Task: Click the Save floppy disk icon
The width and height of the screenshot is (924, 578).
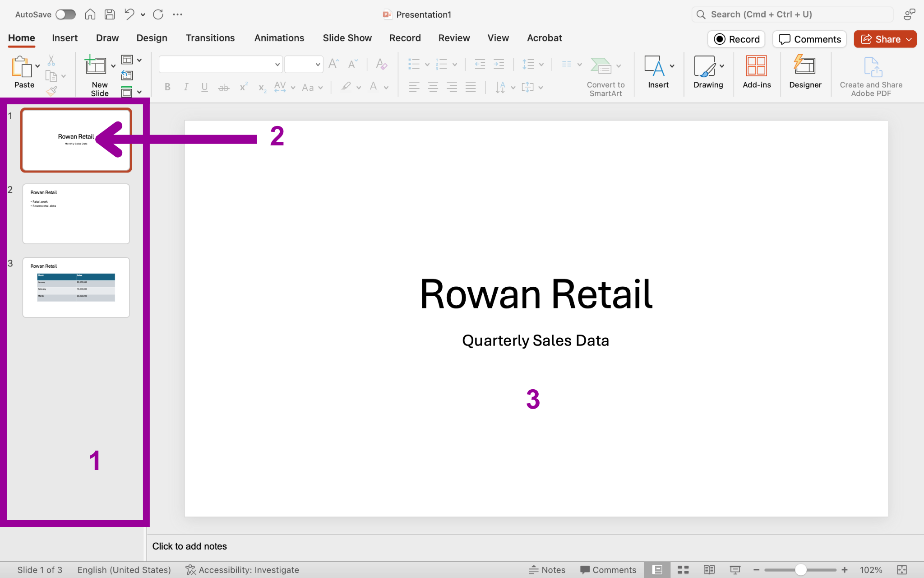Action: coord(110,14)
